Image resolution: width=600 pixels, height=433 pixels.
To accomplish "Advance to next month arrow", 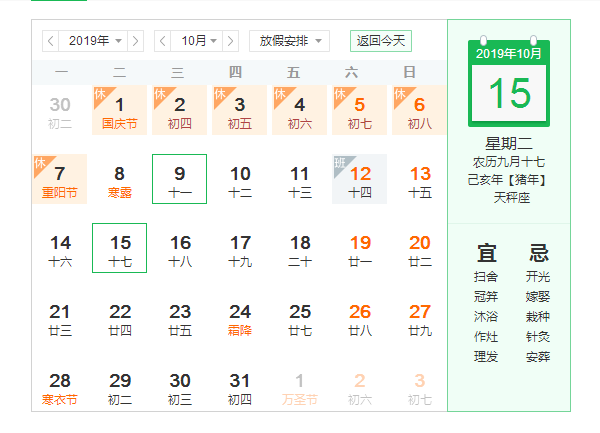I will [x=231, y=41].
